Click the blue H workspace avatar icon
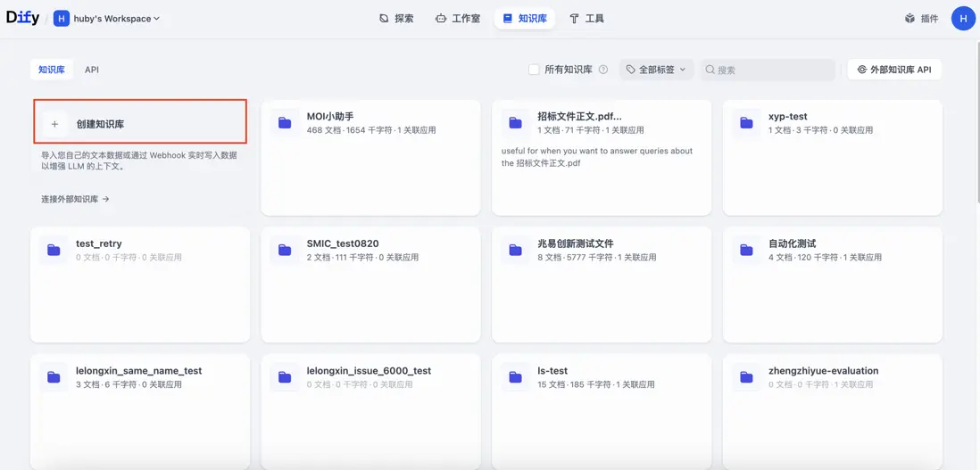The width and height of the screenshot is (980, 470). (x=62, y=19)
